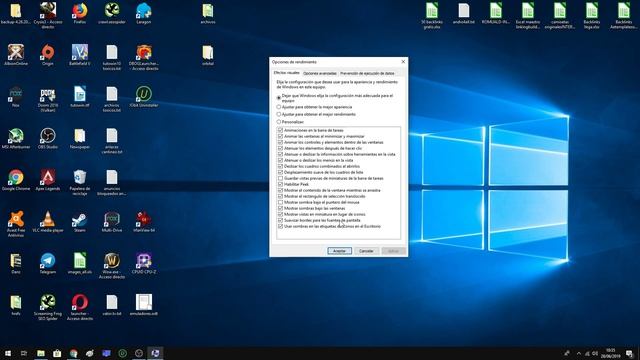This screenshot has width=640, height=360.
Task: Open the Windows Start button
Action: pos(8,353)
